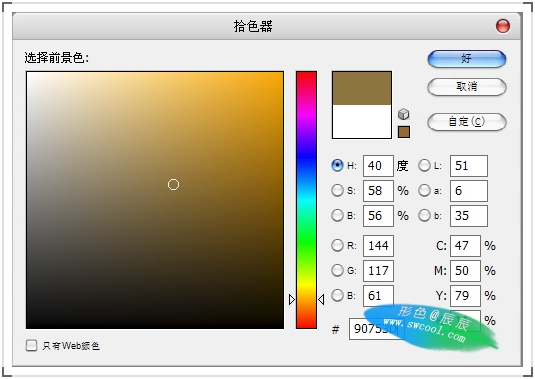Select the Lab a radio button
The height and width of the screenshot is (379, 535).
424,190
